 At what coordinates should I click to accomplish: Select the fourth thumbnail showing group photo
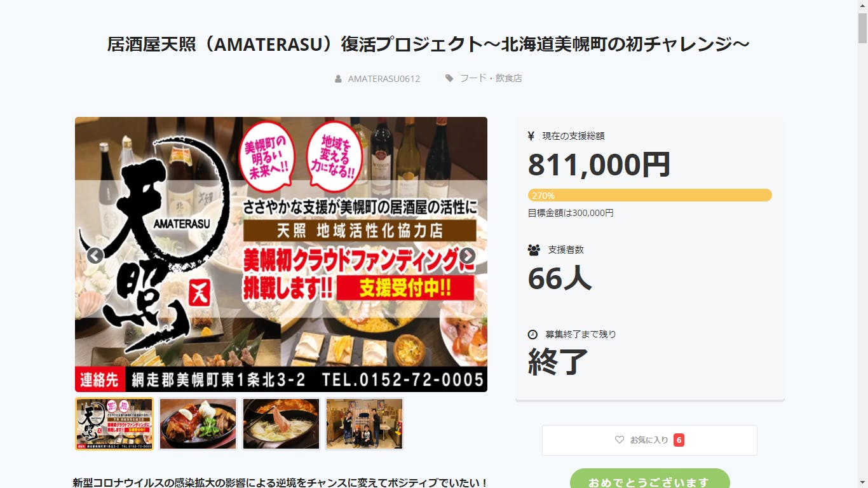364,424
